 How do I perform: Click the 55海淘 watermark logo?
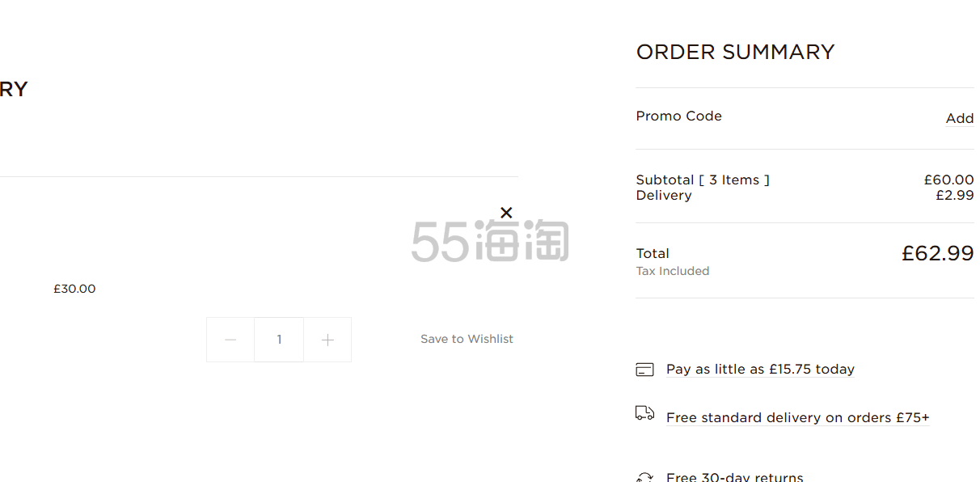tap(490, 241)
